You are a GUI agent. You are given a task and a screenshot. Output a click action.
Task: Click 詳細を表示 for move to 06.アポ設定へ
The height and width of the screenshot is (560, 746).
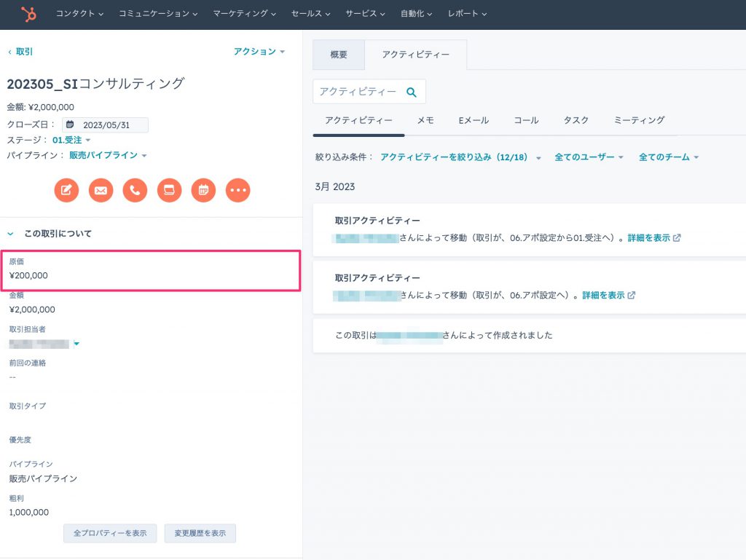click(x=603, y=295)
